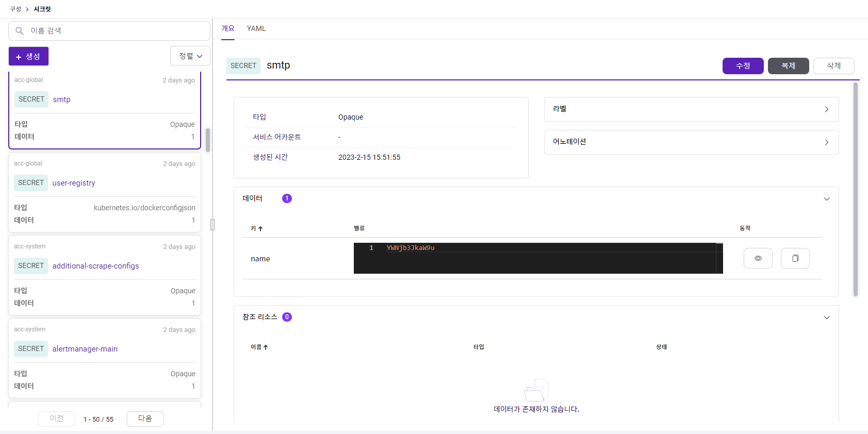The height and width of the screenshot is (434, 868).
Task: Click the SECRET badge in detail header
Action: 243,66
